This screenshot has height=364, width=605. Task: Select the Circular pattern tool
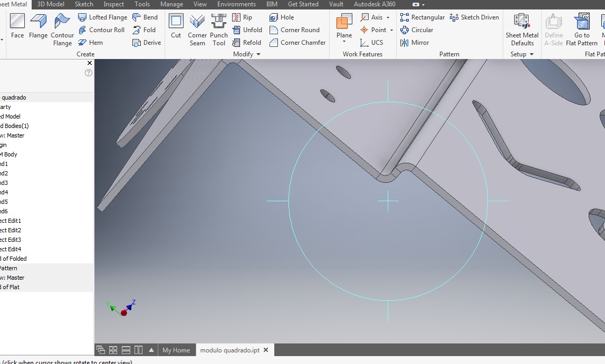click(x=417, y=30)
